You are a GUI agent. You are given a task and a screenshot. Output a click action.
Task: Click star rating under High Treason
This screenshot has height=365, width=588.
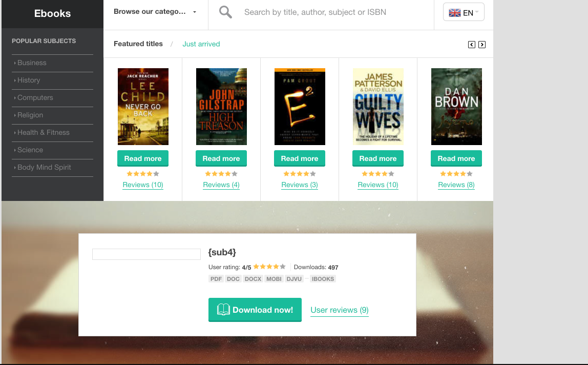click(221, 174)
